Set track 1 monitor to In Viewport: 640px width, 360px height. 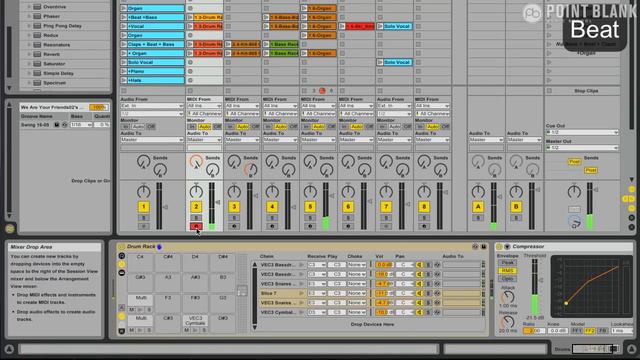click(x=125, y=127)
